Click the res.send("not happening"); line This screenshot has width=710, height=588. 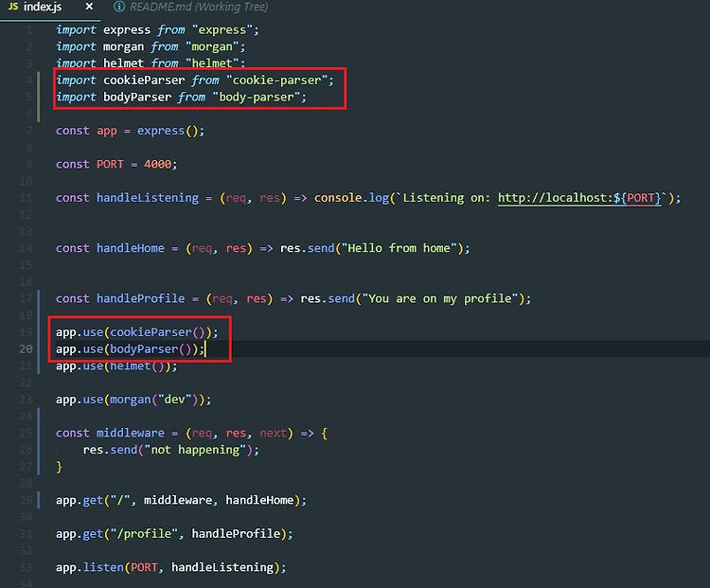[x=171, y=450]
